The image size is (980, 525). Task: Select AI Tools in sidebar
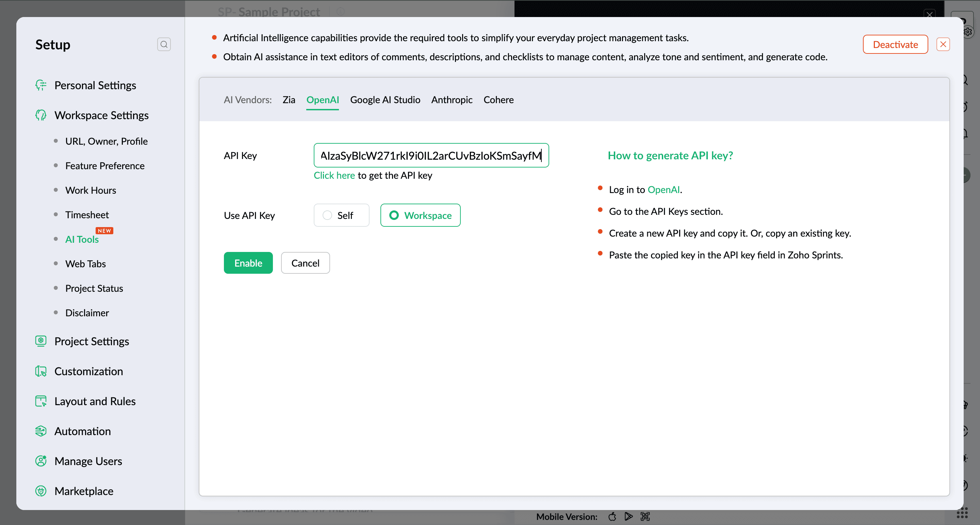pos(82,239)
